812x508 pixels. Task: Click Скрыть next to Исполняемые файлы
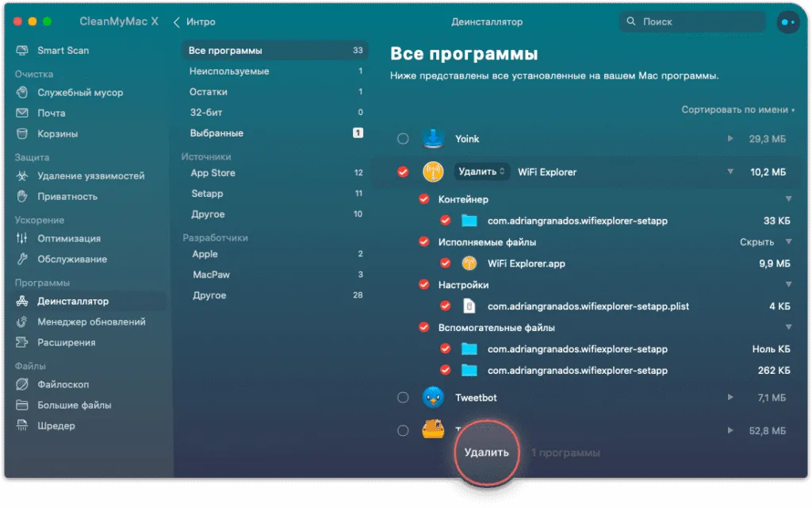[x=756, y=242]
